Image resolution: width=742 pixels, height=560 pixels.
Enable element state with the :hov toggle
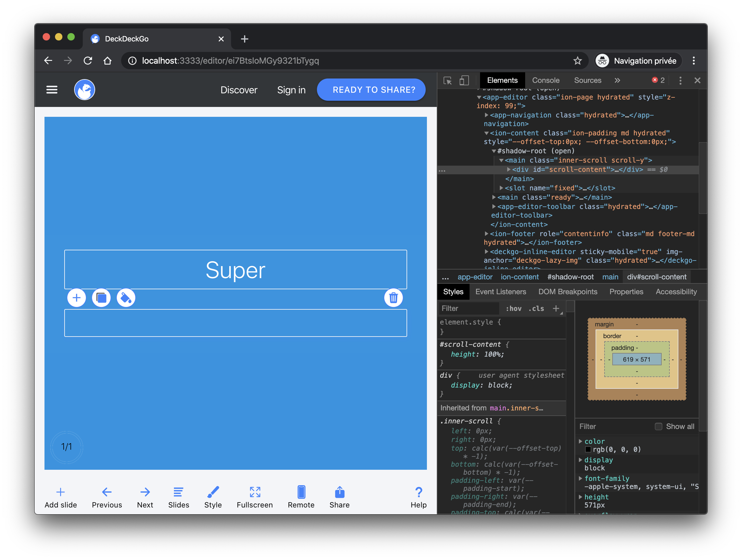pyautogui.click(x=514, y=308)
